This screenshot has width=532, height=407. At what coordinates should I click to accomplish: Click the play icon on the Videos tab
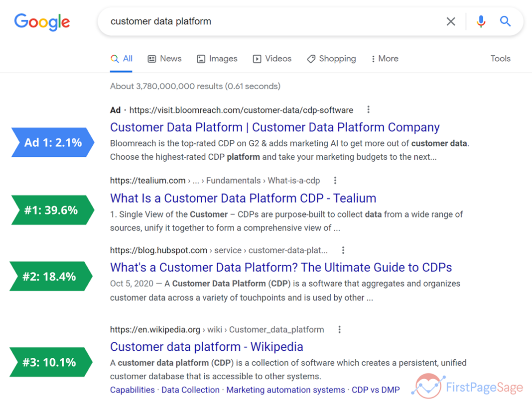click(x=257, y=59)
